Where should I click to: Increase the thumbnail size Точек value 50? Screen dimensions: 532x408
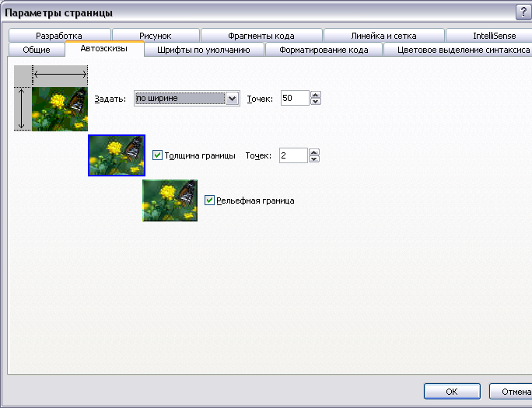coord(316,95)
